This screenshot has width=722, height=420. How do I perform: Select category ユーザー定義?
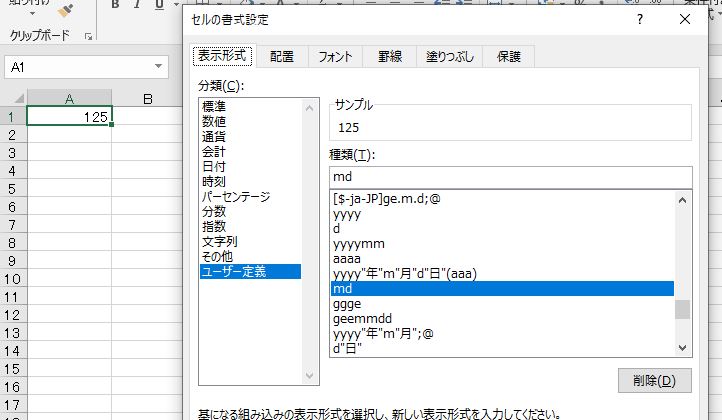(250, 272)
